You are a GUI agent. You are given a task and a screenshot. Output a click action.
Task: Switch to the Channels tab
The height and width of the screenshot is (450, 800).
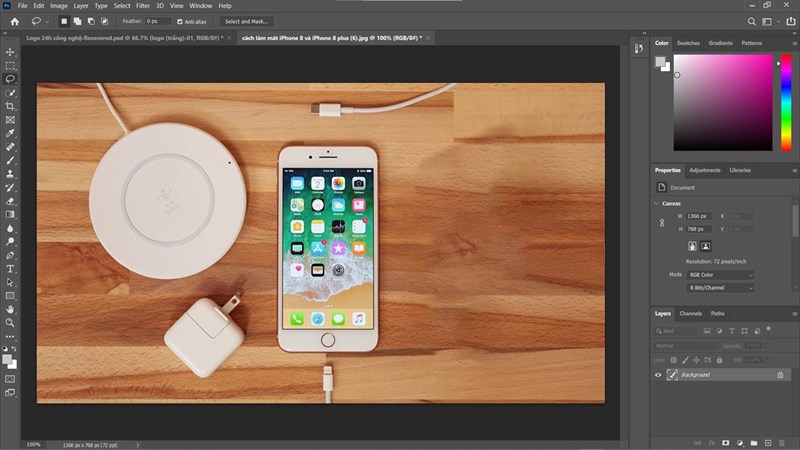[x=690, y=314]
